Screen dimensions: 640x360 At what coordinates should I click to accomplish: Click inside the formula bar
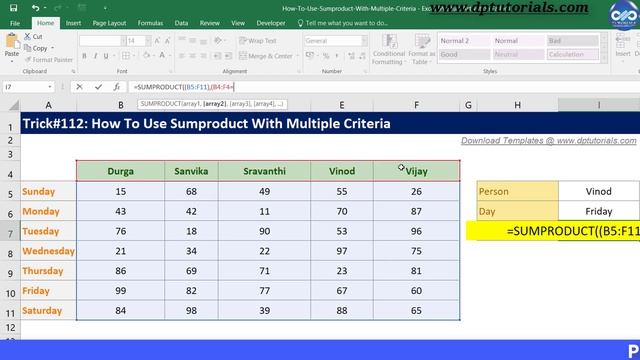[x=384, y=87]
